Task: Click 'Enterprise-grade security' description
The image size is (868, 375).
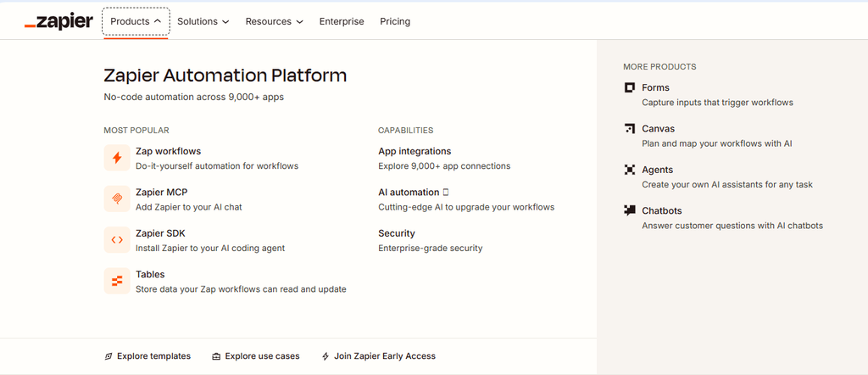Action: pyautogui.click(x=430, y=248)
